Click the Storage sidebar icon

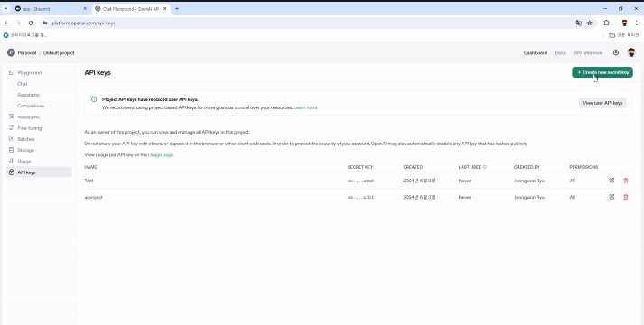[x=12, y=150]
